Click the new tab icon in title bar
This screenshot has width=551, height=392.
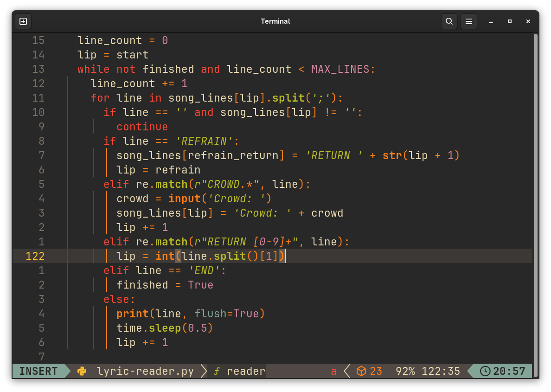(x=23, y=21)
